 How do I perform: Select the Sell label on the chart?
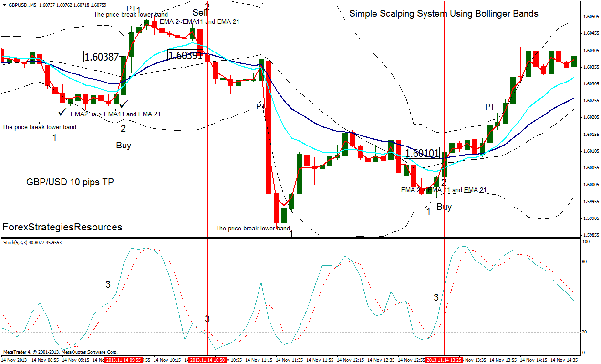199,12
